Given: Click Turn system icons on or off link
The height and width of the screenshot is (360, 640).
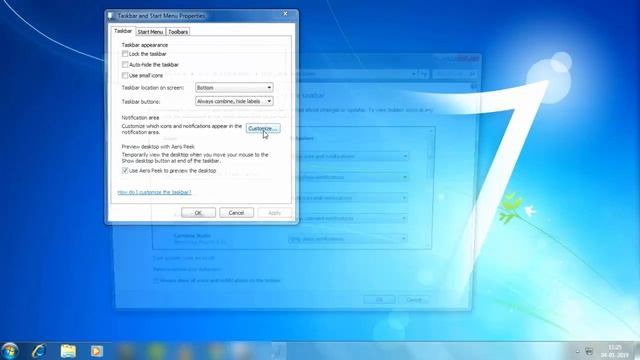Looking at the screenshot, I should click(x=184, y=258).
